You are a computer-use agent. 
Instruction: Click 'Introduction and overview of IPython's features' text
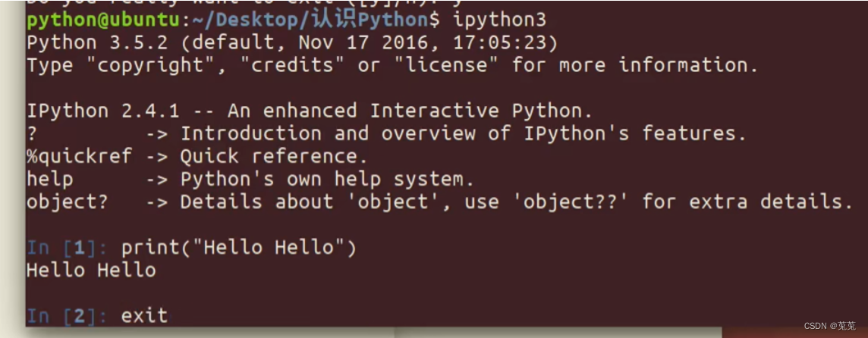click(464, 134)
